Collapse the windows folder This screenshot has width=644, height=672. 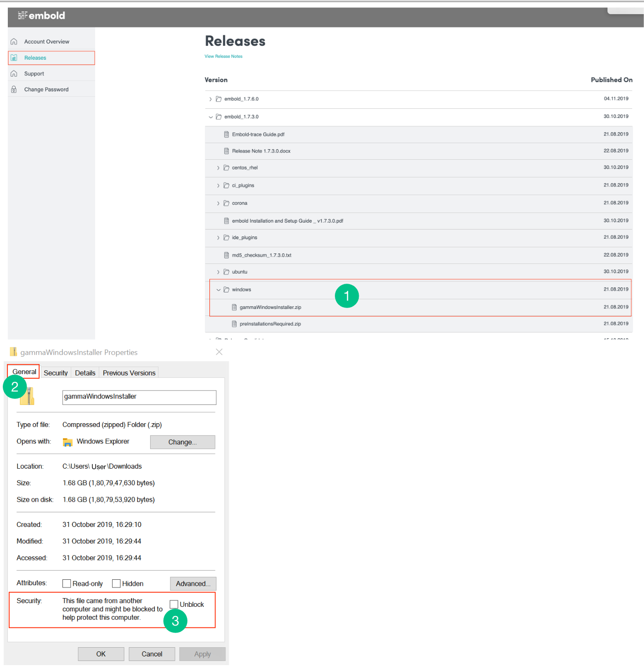coord(219,290)
